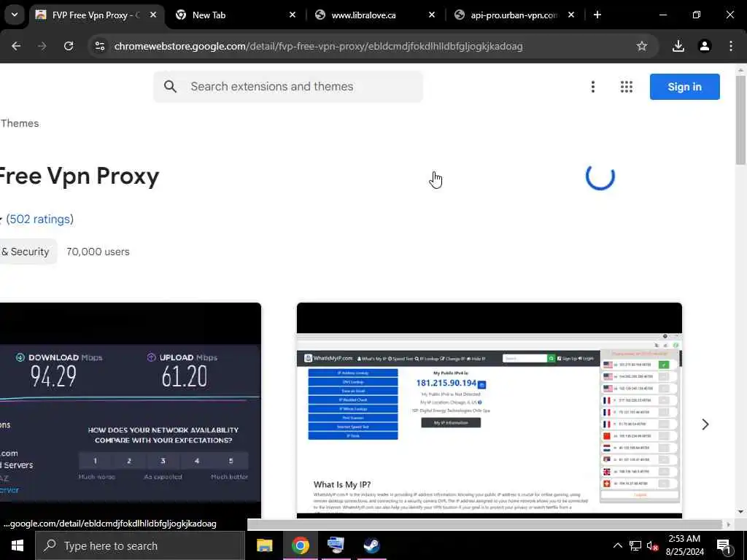Viewport: 747px width, 560px height.
Task: Open the web store more options dots
Action: [593, 87]
